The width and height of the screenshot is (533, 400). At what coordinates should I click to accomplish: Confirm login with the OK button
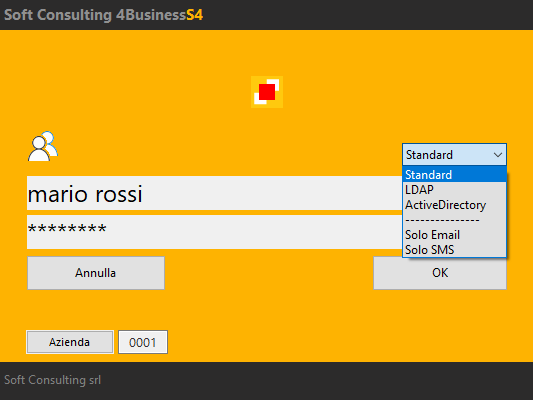(x=440, y=273)
